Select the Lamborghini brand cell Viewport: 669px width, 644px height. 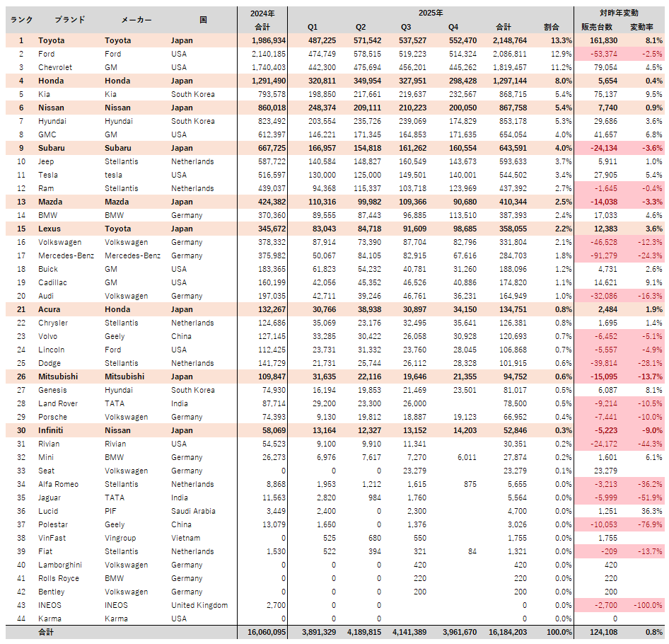[x=62, y=565]
